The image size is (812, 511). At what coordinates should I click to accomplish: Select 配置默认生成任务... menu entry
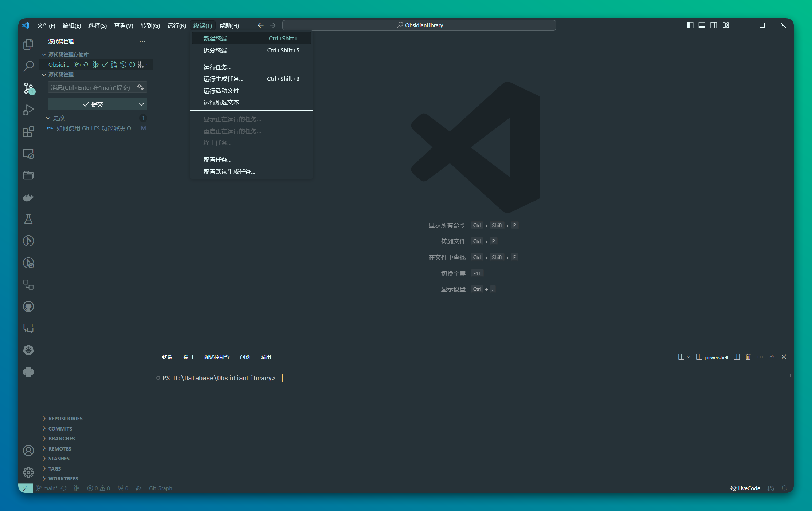(x=251, y=171)
